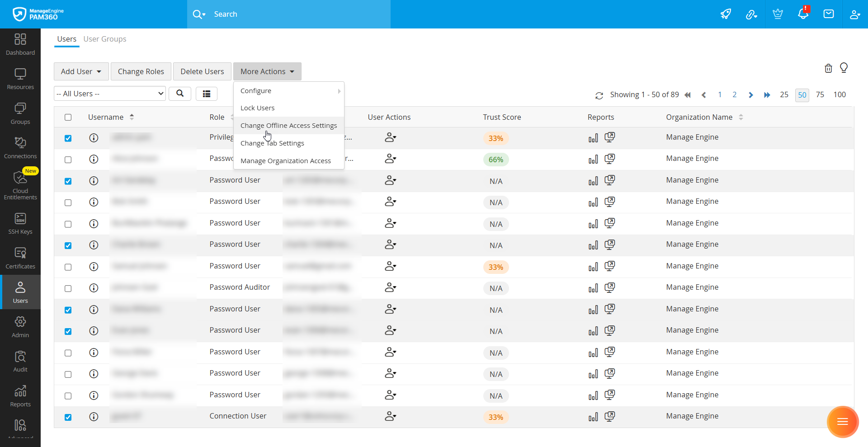Viewport: 868px width, 447px height.
Task: Open the Certificates sidebar section
Action: pos(20,258)
